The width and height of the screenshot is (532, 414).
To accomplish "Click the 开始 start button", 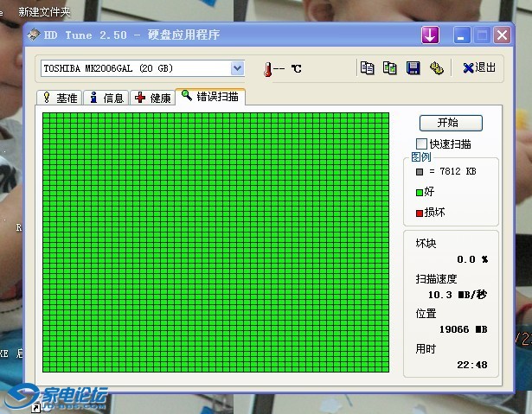I will pos(451,123).
